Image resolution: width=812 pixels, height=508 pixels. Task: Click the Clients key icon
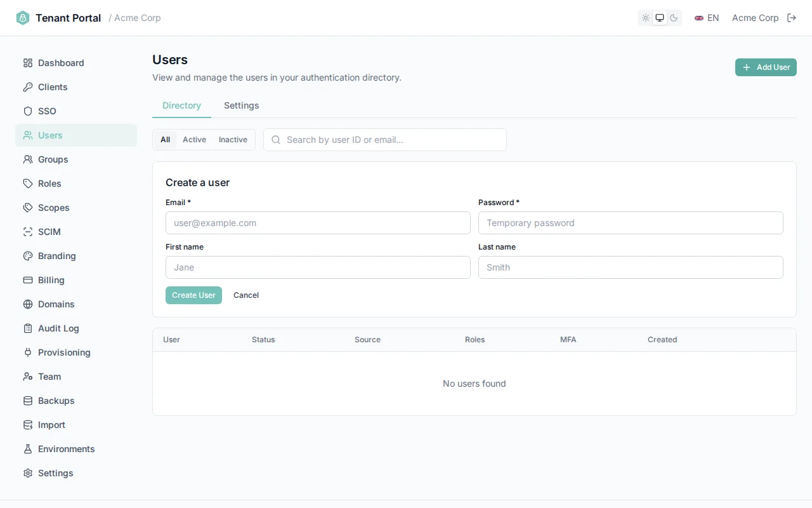[28, 87]
